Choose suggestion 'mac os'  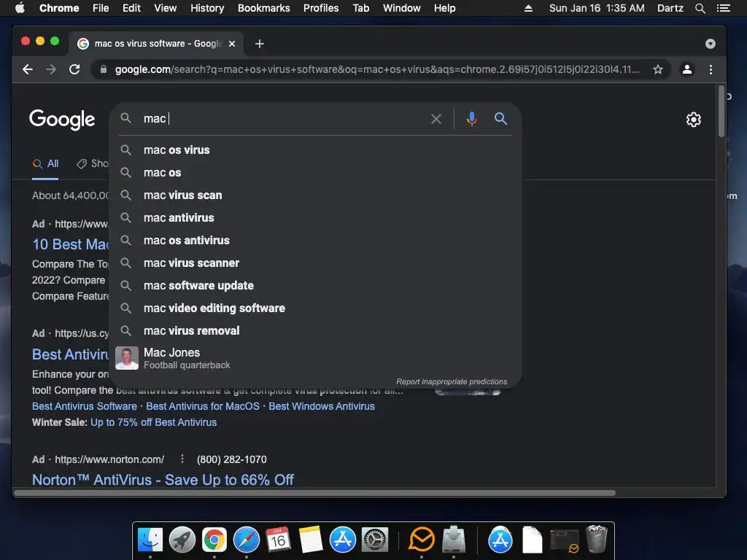coord(315,172)
